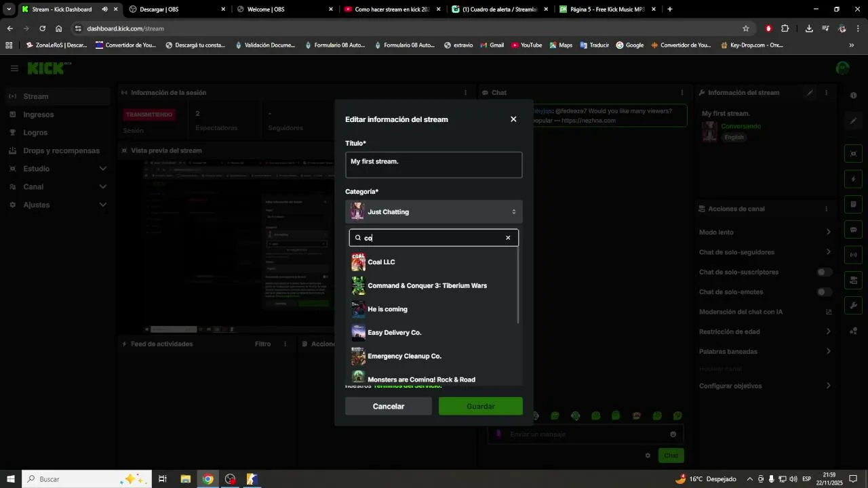868x488 pixels.
Task: Open File Explorer from the taskbar
Action: (x=185, y=479)
